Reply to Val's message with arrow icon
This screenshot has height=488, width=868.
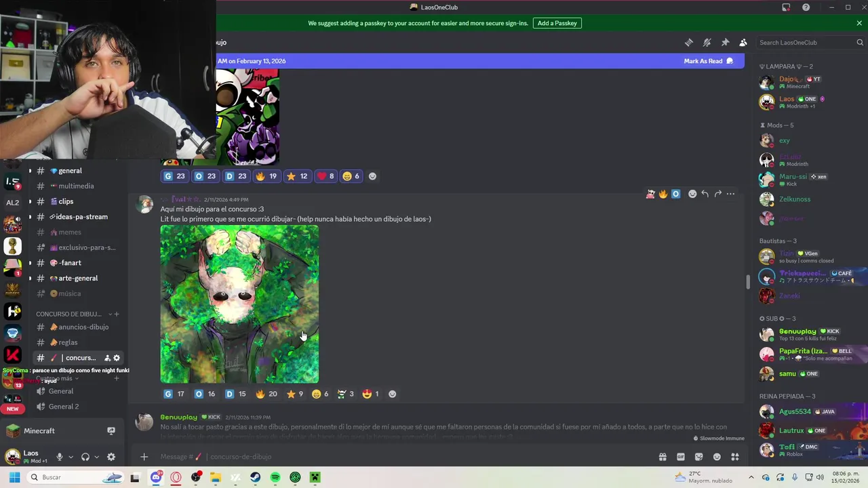click(x=705, y=194)
